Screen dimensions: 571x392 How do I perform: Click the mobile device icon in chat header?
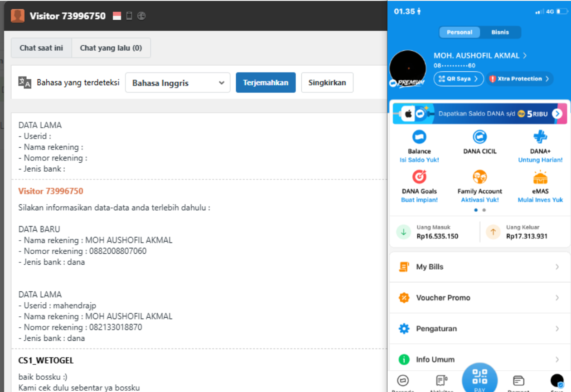pos(129,16)
